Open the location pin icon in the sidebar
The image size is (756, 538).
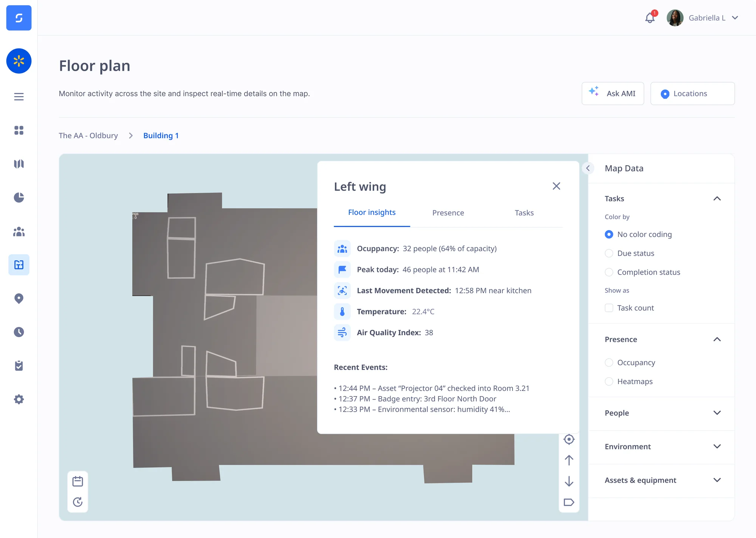coord(19,299)
